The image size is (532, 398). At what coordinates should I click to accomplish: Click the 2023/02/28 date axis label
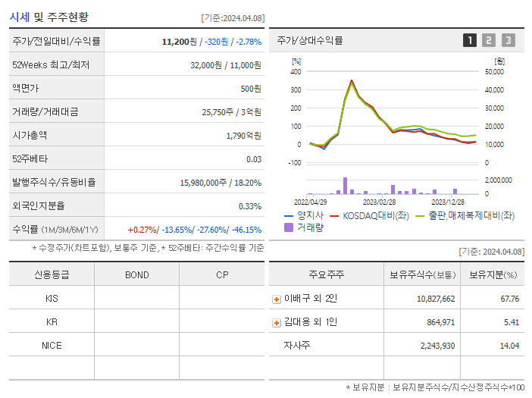point(379,202)
